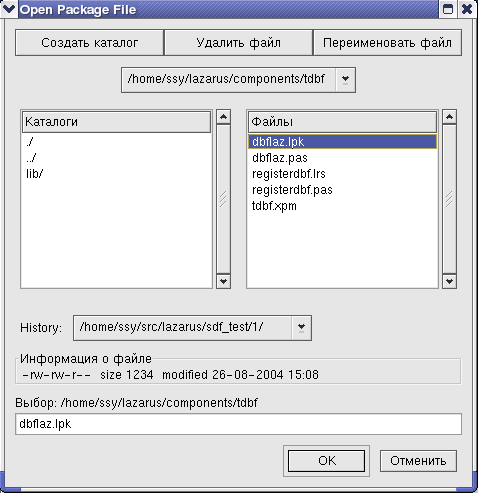Viewport: 478px width, 493px height.
Task: Open the window menu arrow icon
Action: (x=8, y=9)
